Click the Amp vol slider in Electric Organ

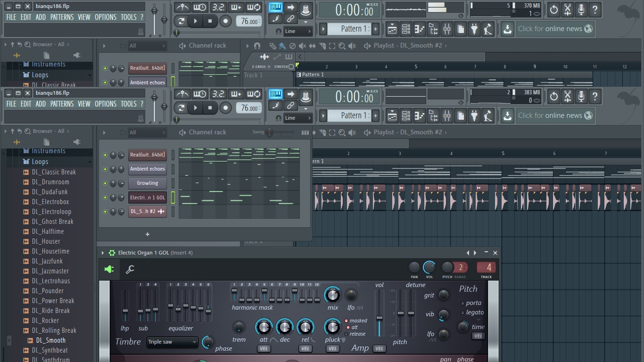(x=379, y=313)
